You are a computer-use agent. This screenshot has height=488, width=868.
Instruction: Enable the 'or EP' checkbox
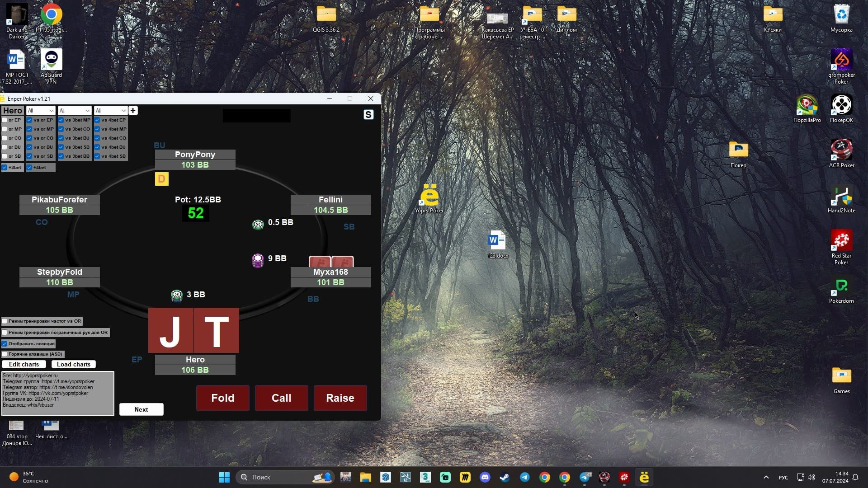coord(5,120)
